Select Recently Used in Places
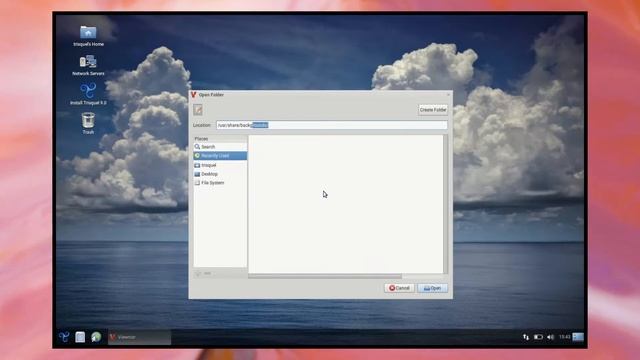 pos(220,156)
